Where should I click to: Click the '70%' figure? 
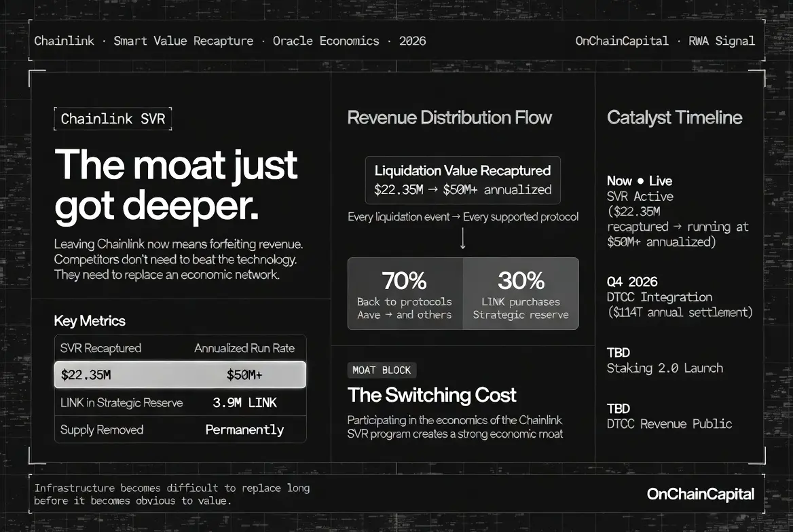(404, 281)
